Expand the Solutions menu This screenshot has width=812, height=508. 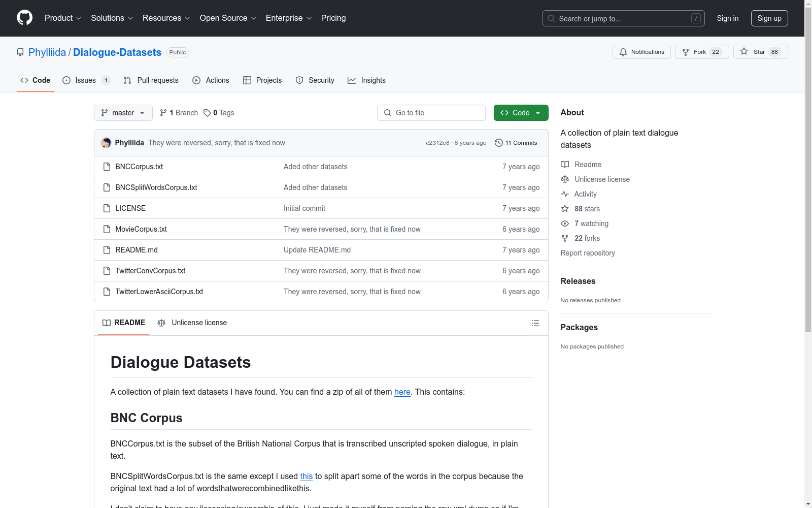[112, 18]
